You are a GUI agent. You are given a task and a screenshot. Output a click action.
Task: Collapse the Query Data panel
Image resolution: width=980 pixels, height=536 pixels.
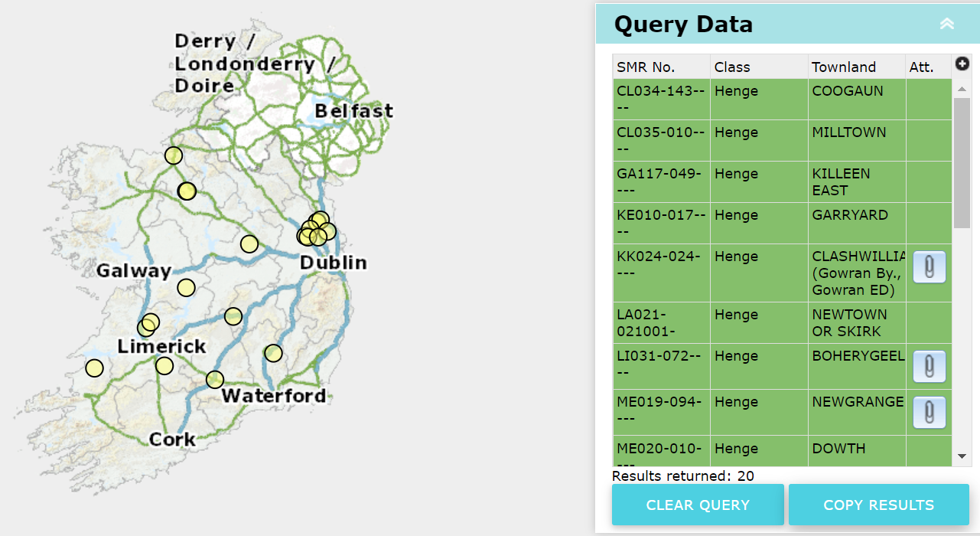point(946,24)
